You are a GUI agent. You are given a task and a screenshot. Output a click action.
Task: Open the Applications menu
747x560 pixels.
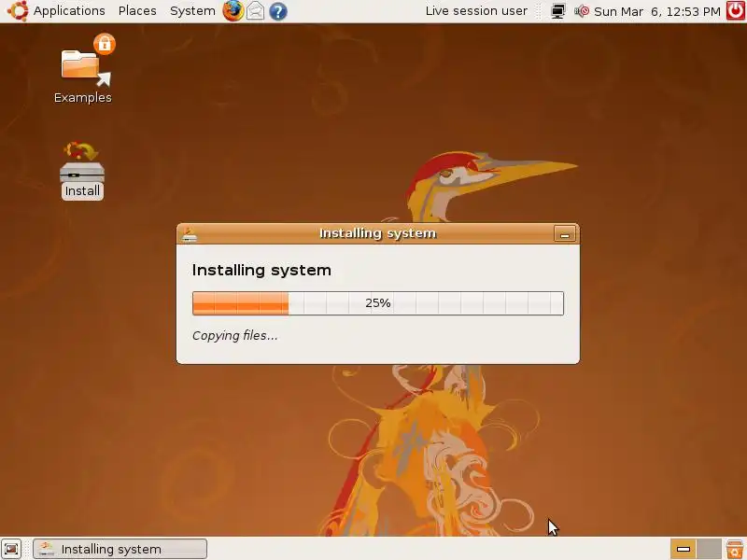69,11
